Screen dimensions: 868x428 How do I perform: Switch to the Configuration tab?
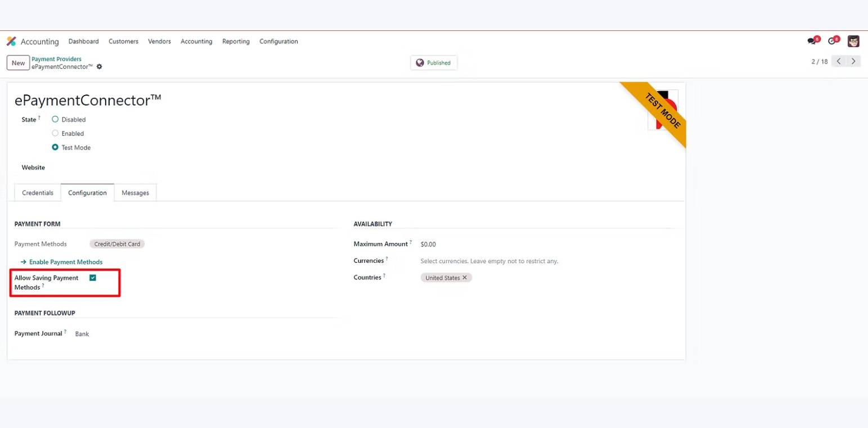[87, 193]
